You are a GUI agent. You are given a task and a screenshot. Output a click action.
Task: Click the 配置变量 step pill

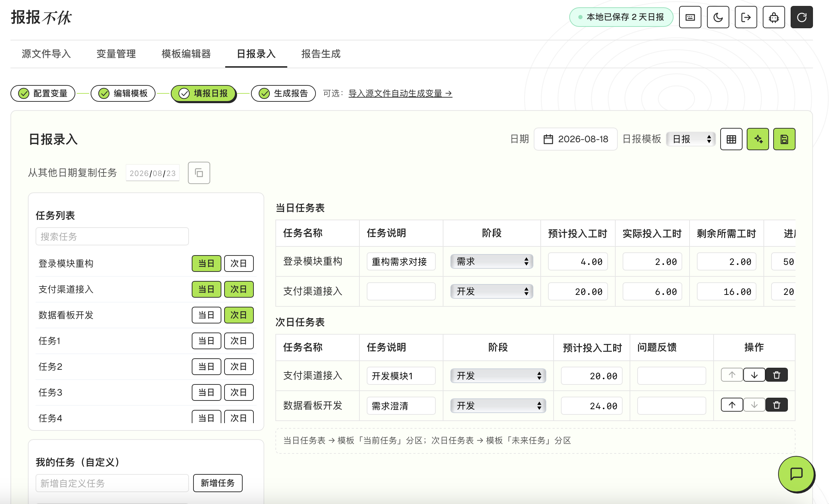[43, 93]
